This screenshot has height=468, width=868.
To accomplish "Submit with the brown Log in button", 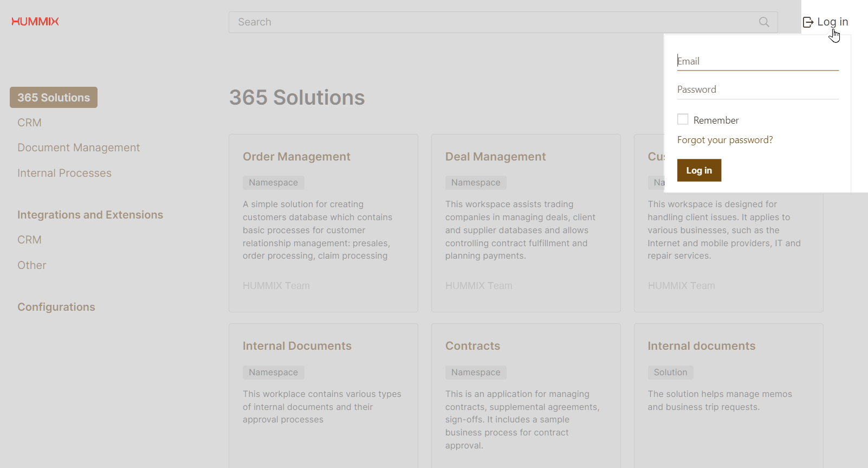I will click(x=699, y=170).
